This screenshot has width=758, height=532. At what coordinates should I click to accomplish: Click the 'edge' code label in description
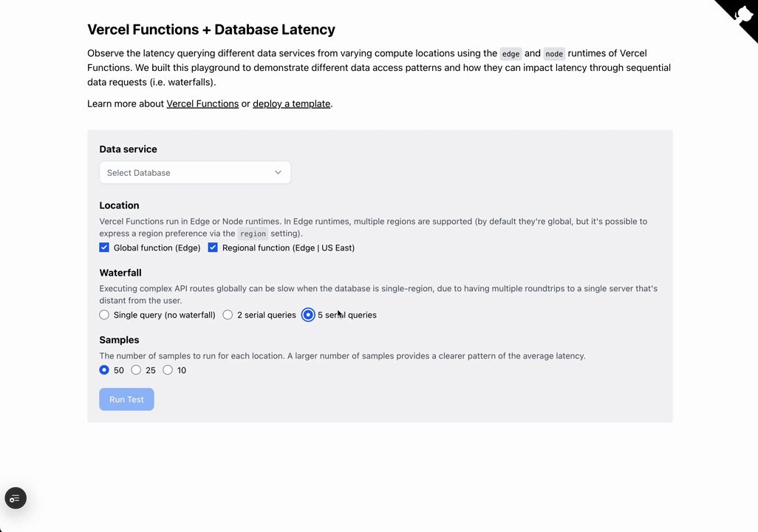[511, 54]
